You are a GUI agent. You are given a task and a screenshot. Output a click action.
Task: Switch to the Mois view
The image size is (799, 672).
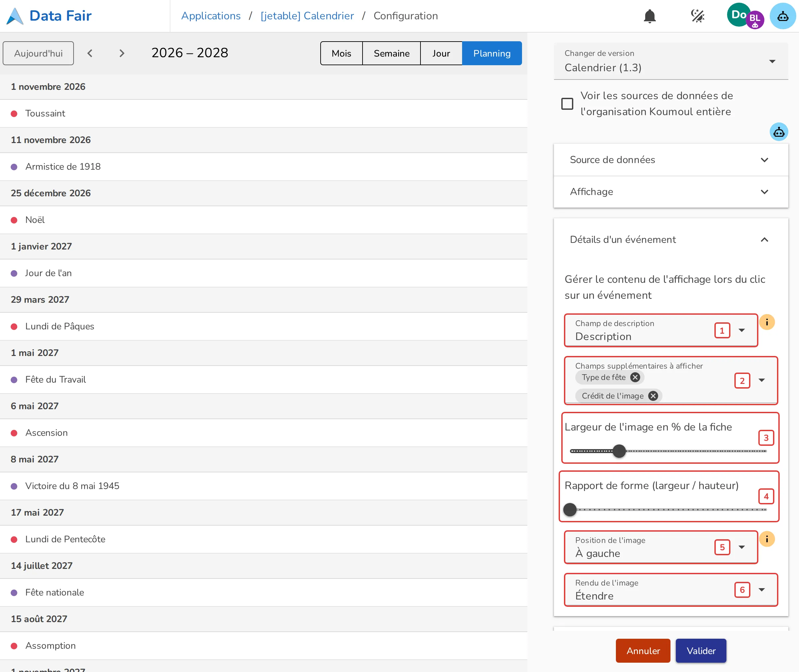click(x=341, y=53)
